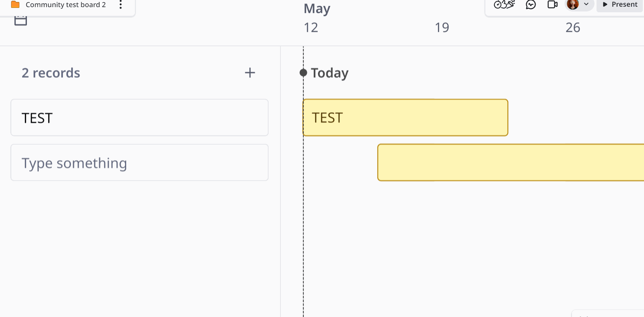
Task: Click the calendar icon under the board title
Action: click(x=21, y=21)
